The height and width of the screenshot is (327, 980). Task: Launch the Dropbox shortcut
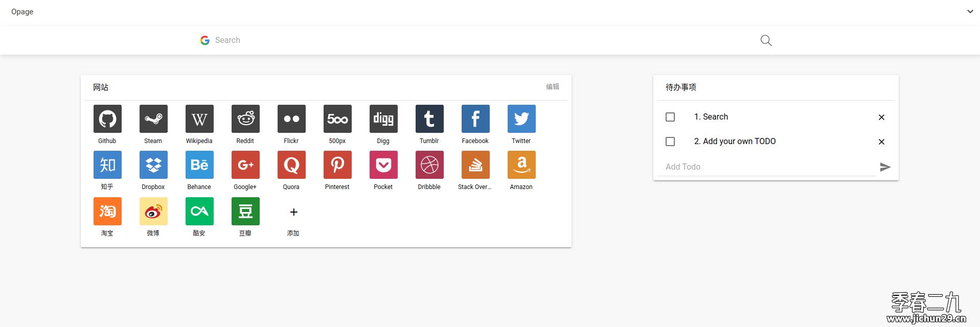(153, 165)
